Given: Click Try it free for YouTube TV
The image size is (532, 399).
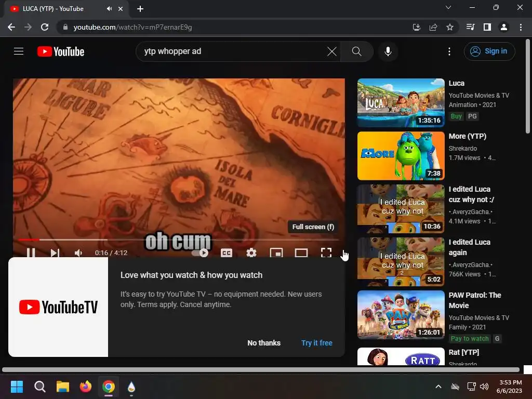Looking at the screenshot, I should (x=317, y=343).
